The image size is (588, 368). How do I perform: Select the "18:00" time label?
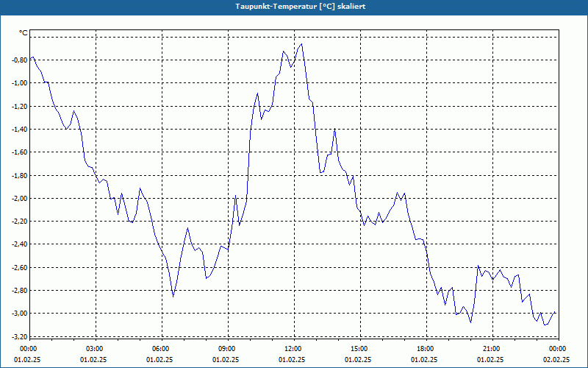(425, 349)
